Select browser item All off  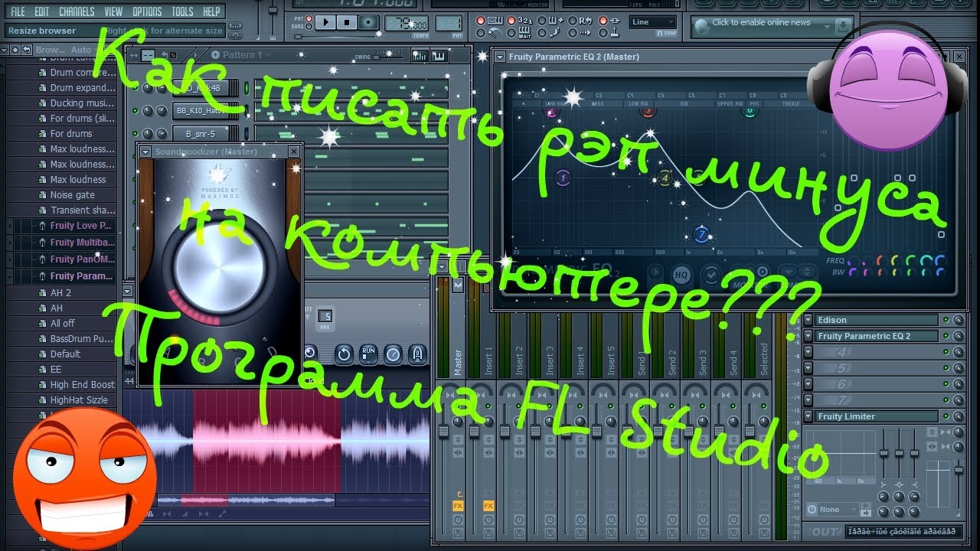pos(62,324)
